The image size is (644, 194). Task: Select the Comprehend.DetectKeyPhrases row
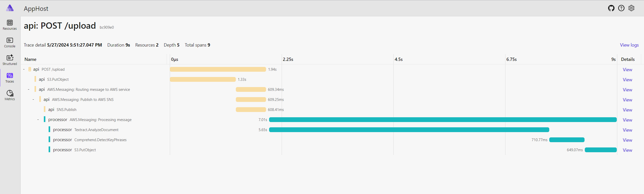[x=331, y=140]
